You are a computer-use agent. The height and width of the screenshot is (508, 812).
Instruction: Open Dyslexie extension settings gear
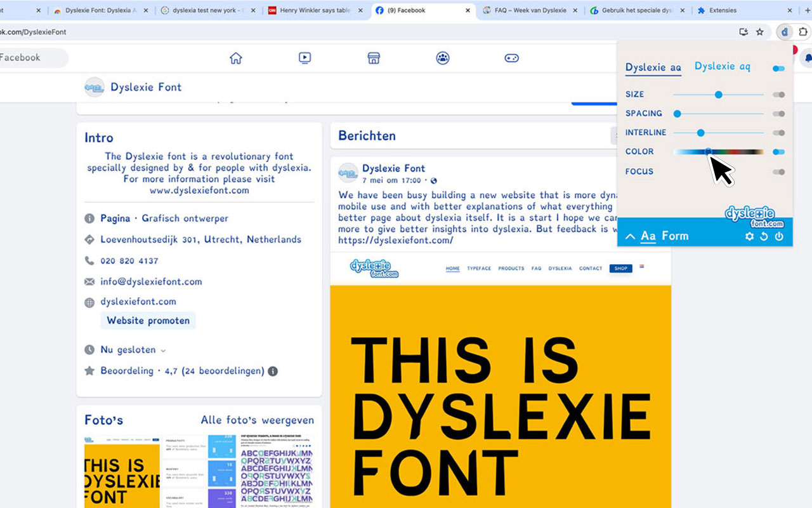click(749, 236)
